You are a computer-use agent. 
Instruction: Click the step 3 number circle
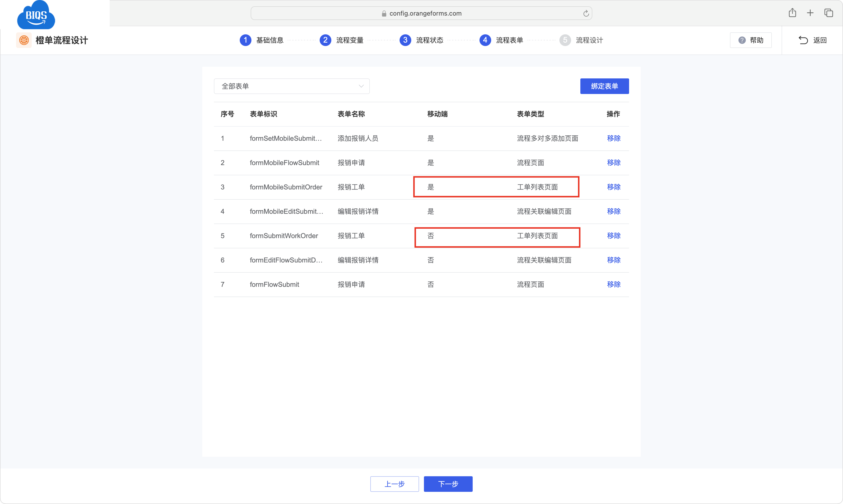pos(405,40)
